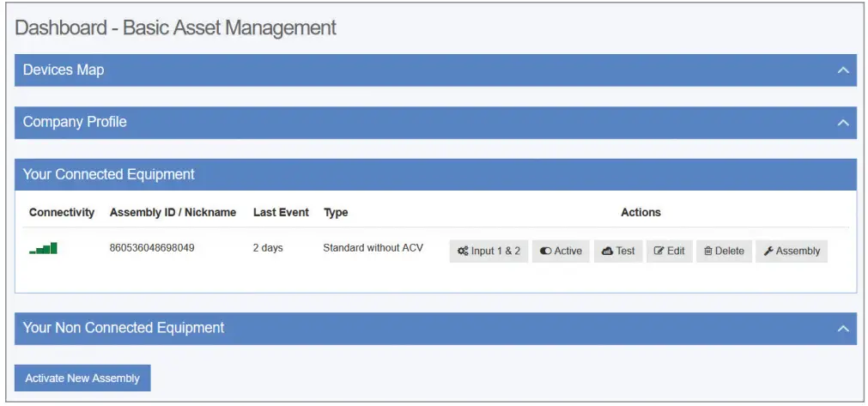The height and width of the screenshot is (406, 868).
Task: Click the wrench icon on Assembly button
Action: pos(768,251)
